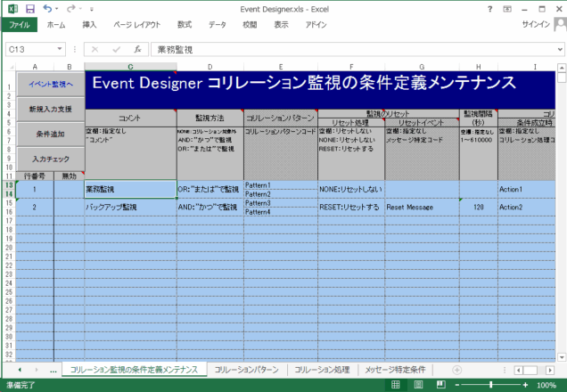
Task: Switch to Page Break Preview icon
Action: [440, 385]
